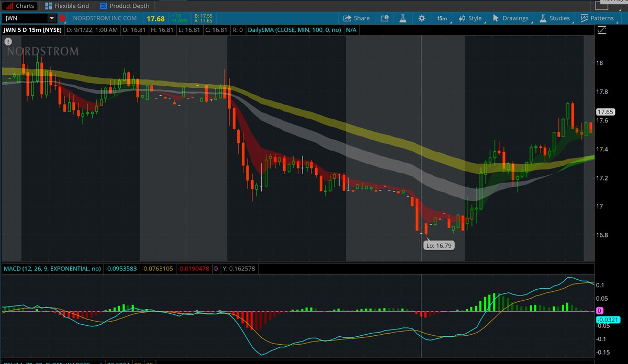628x364 pixels.
Task: Click the MACD average value -0.0763105
Action: (159, 268)
